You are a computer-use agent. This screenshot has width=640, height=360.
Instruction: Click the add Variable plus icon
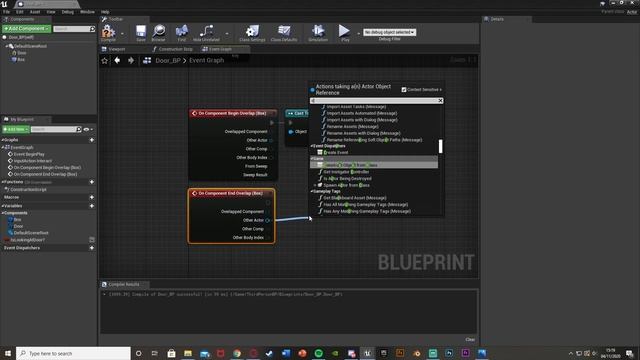coord(92,206)
